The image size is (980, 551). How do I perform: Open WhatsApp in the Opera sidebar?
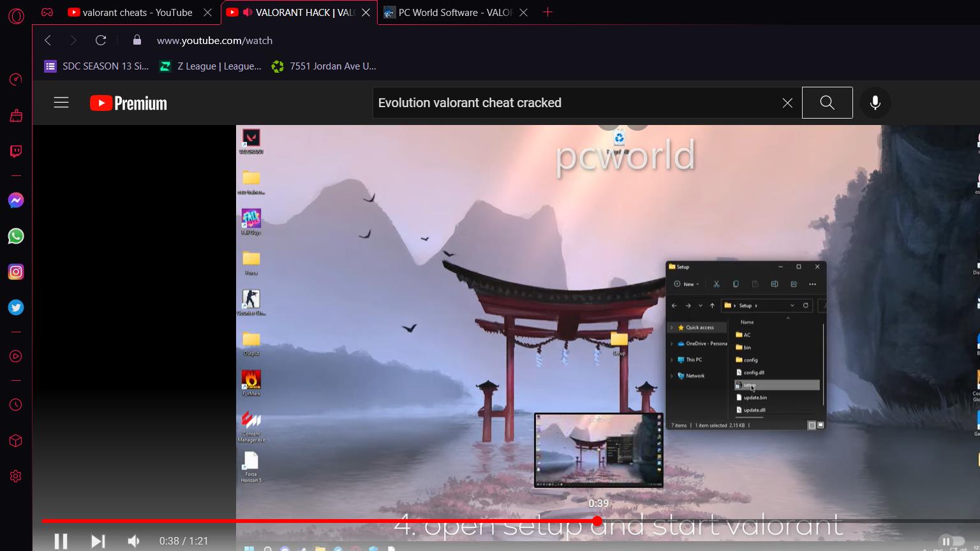tap(16, 237)
